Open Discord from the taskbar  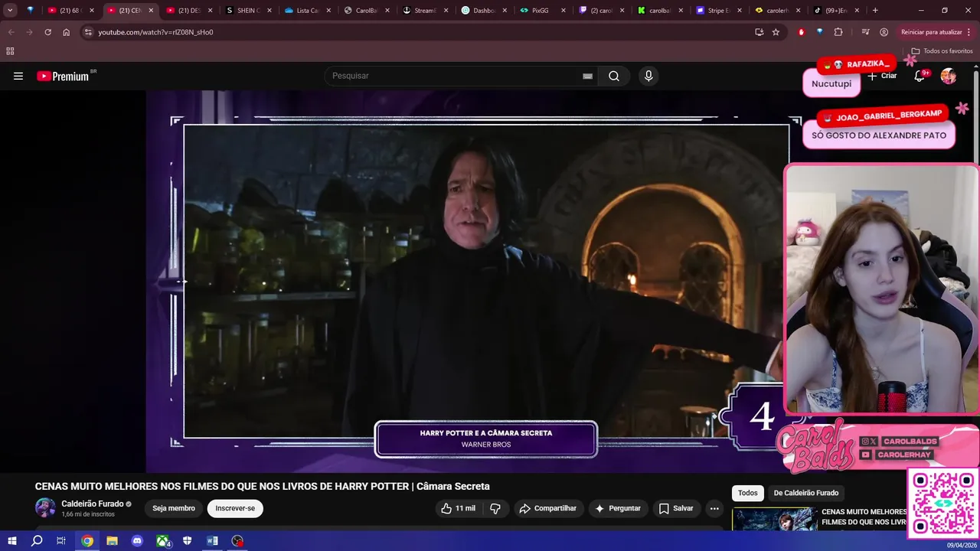coord(137,541)
